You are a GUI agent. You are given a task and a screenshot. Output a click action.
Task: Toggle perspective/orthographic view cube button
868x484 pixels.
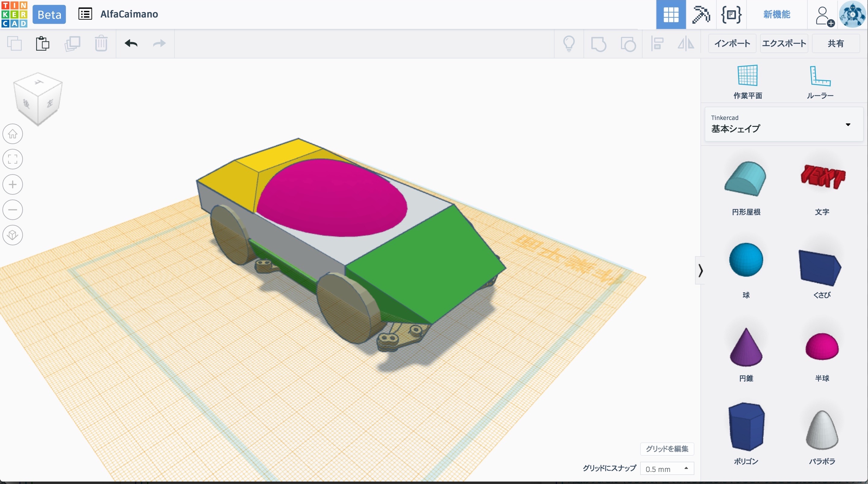pos(13,235)
